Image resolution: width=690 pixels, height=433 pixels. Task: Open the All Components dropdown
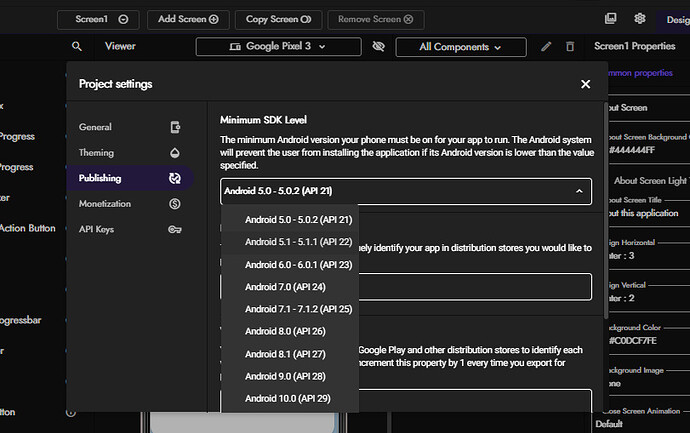461,47
